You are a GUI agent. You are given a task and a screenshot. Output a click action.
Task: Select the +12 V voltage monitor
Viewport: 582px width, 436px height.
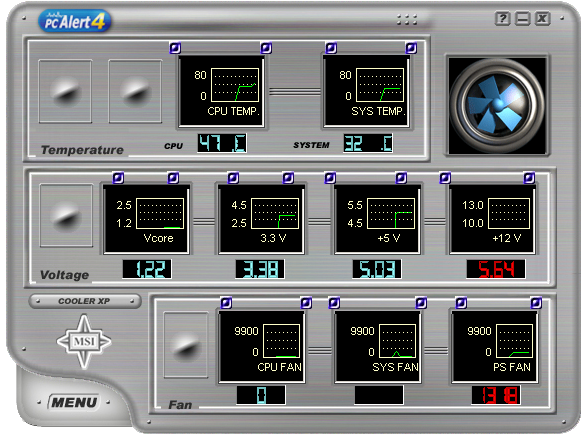(492, 220)
